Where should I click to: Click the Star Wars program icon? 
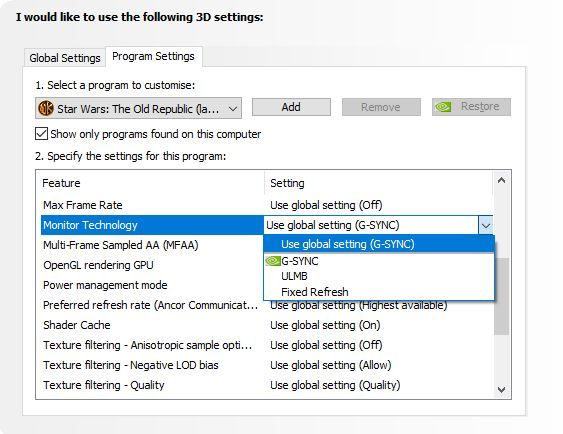point(46,108)
